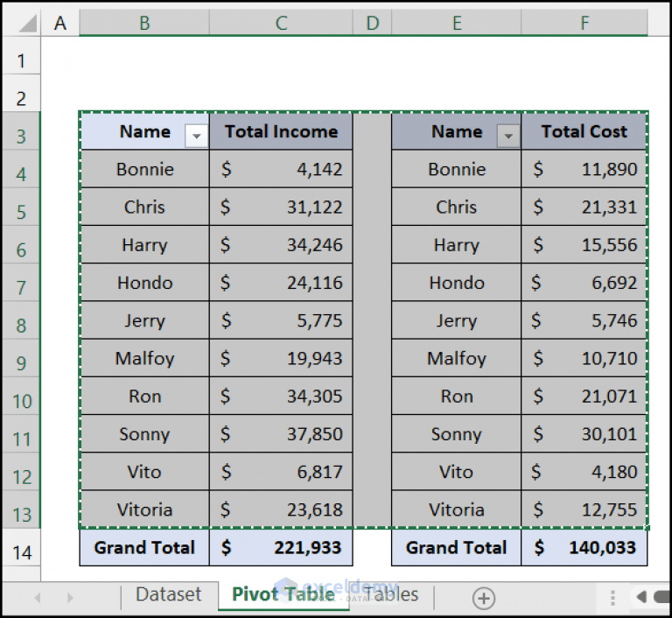Click Grand Total label in Total Income table
The height and width of the screenshot is (618, 672).
144,548
